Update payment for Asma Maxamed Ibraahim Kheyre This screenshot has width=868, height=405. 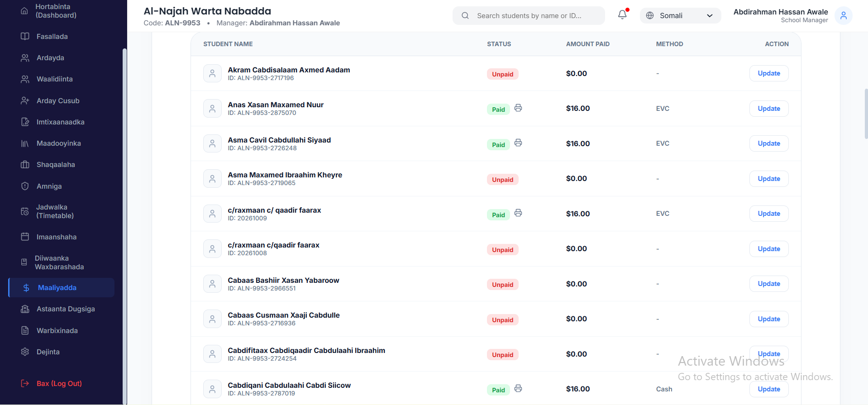(x=769, y=179)
